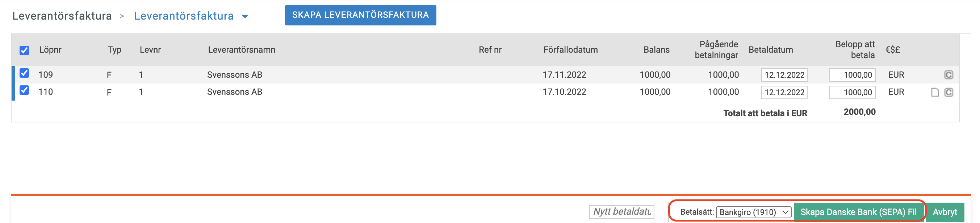
Task: Uncheck the checkbox for invoice 109
Action: tap(24, 73)
